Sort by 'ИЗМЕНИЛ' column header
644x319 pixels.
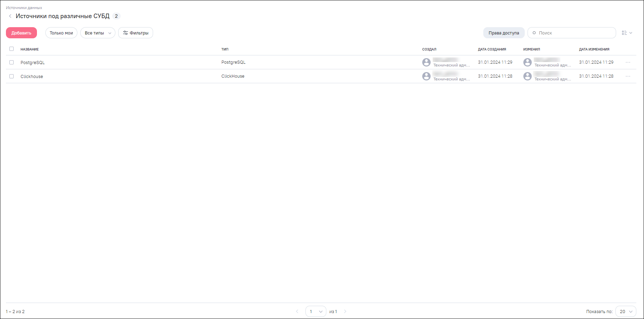click(x=532, y=49)
